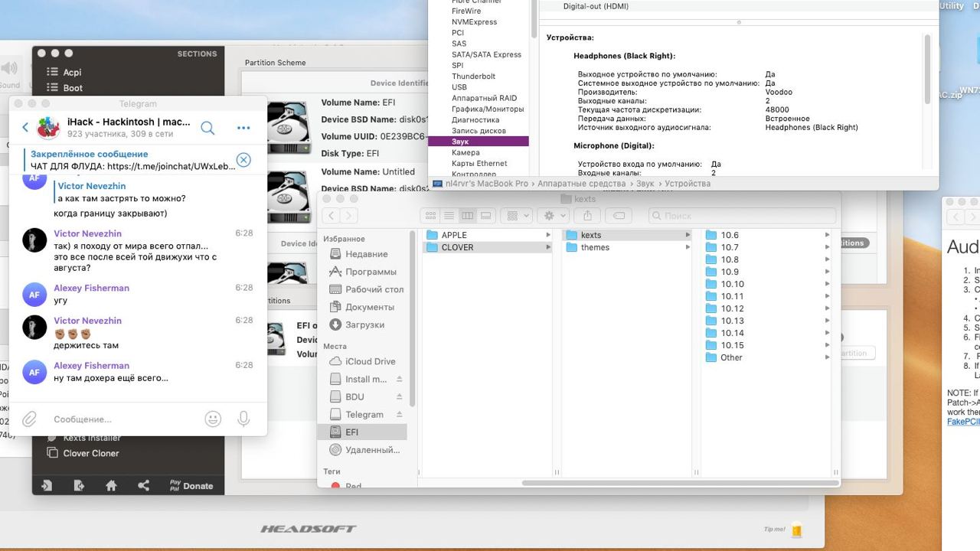
Task: Open the Telegram emoji picker
Action: [x=213, y=419]
